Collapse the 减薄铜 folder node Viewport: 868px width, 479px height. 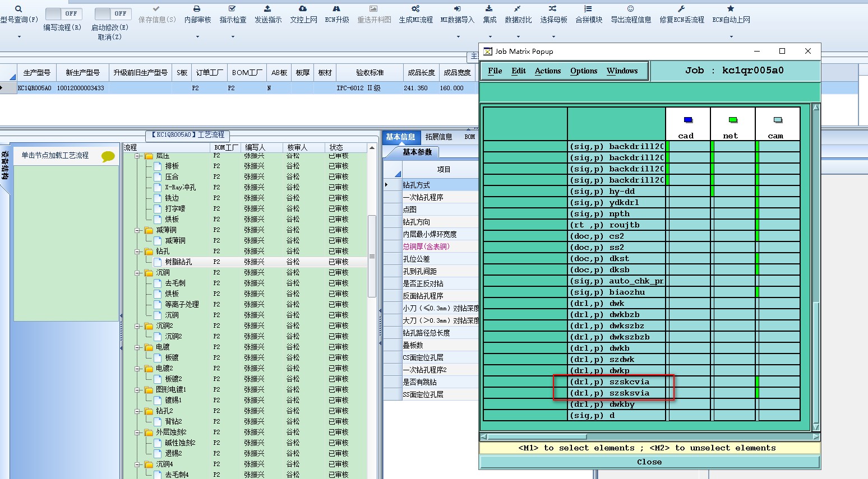point(138,230)
